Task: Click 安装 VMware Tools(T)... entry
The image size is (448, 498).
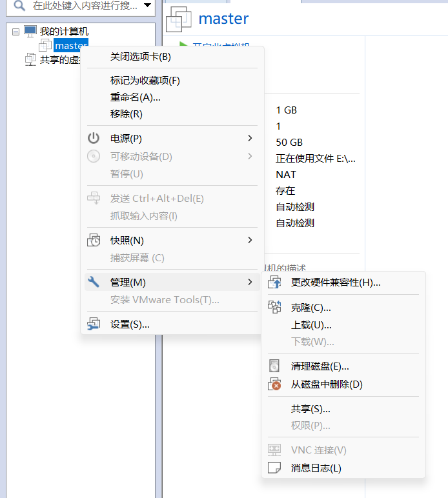Action: click(x=172, y=300)
